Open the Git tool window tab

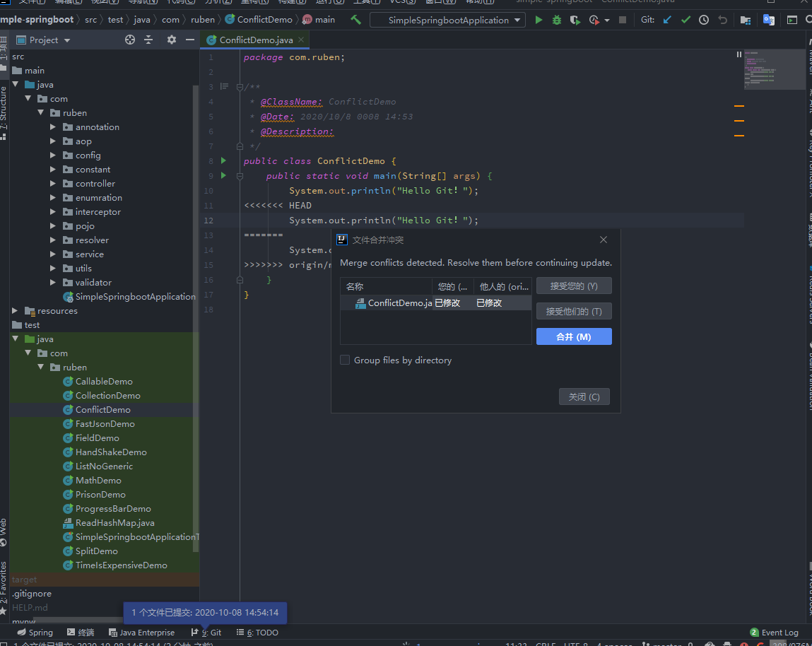(206, 633)
